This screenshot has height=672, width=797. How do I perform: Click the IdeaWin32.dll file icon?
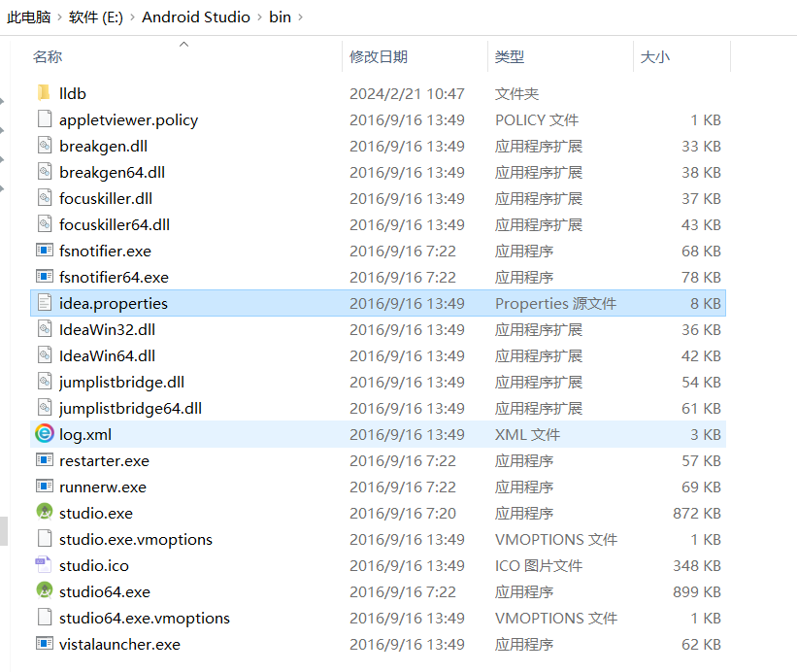pyautogui.click(x=45, y=329)
